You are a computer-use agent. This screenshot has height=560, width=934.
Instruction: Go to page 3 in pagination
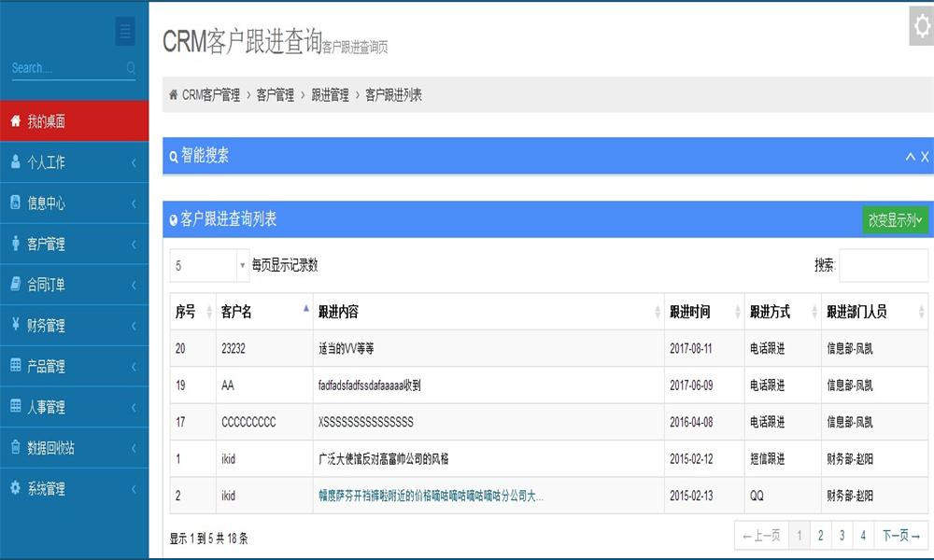pos(842,536)
